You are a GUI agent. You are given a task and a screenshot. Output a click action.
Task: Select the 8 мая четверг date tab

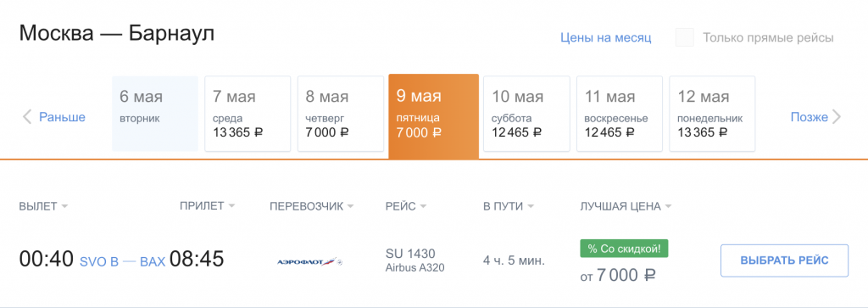pyautogui.click(x=341, y=114)
